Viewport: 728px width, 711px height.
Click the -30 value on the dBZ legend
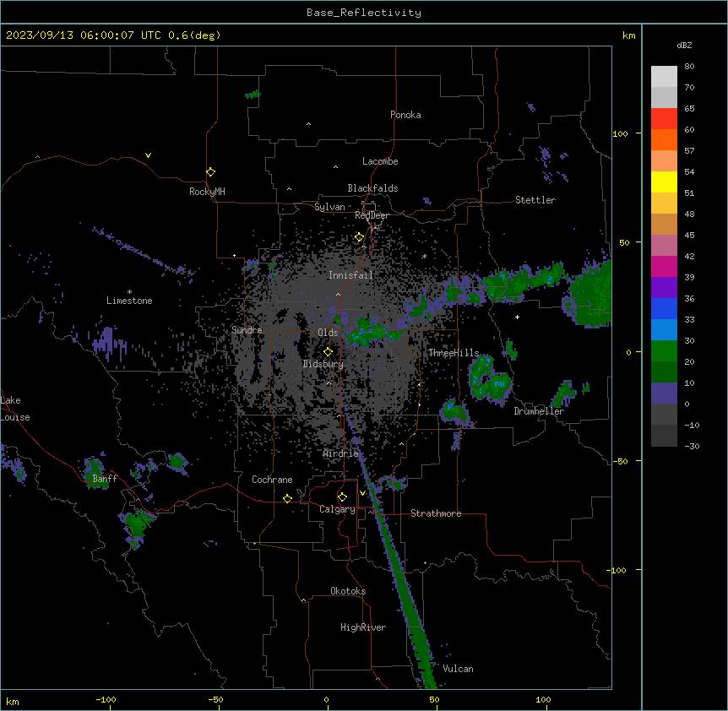click(x=692, y=446)
